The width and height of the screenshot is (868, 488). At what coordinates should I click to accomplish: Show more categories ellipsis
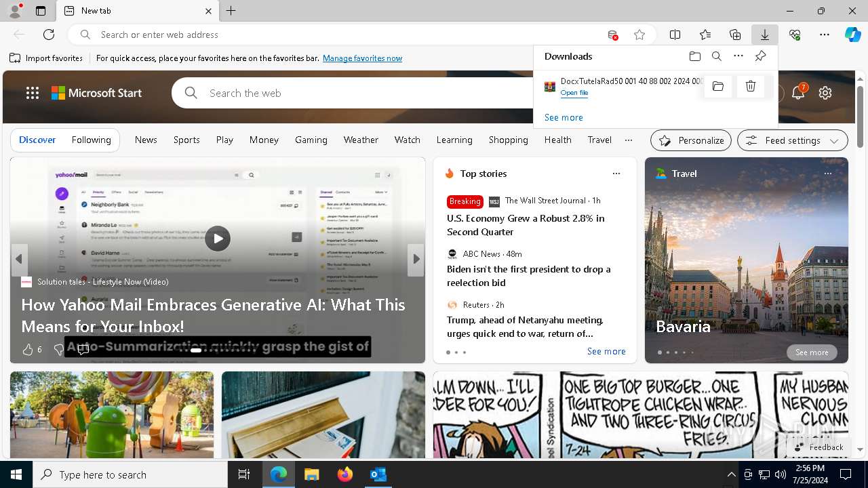coord(629,140)
